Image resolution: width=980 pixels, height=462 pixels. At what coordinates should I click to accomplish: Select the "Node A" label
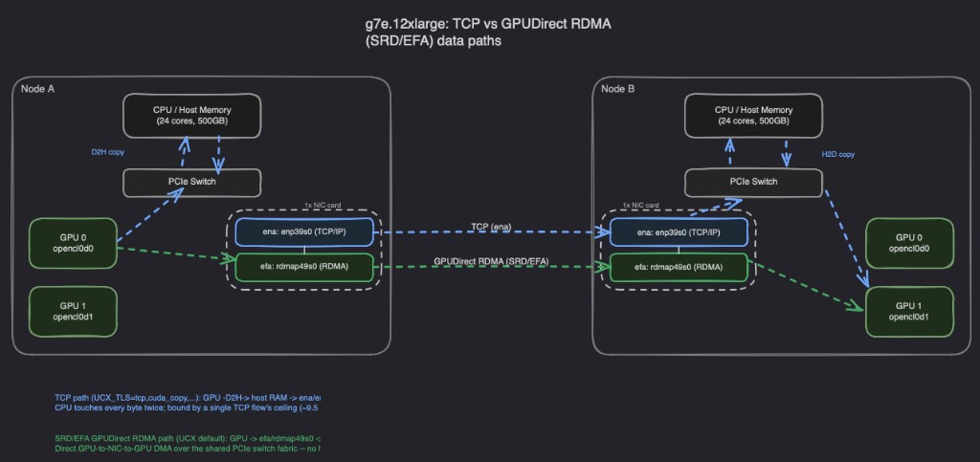37,89
